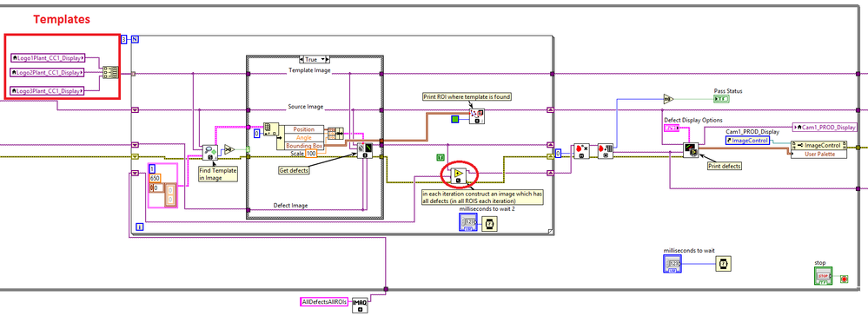The image size is (868, 316).
Task: Click the Pass Status boolean indicator
Action: pos(722,99)
